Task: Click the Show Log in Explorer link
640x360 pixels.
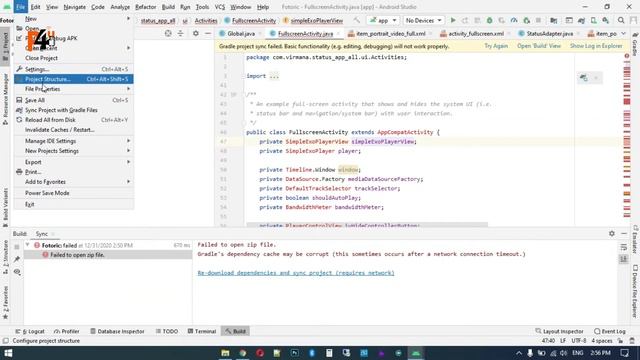Action: coord(596,46)
